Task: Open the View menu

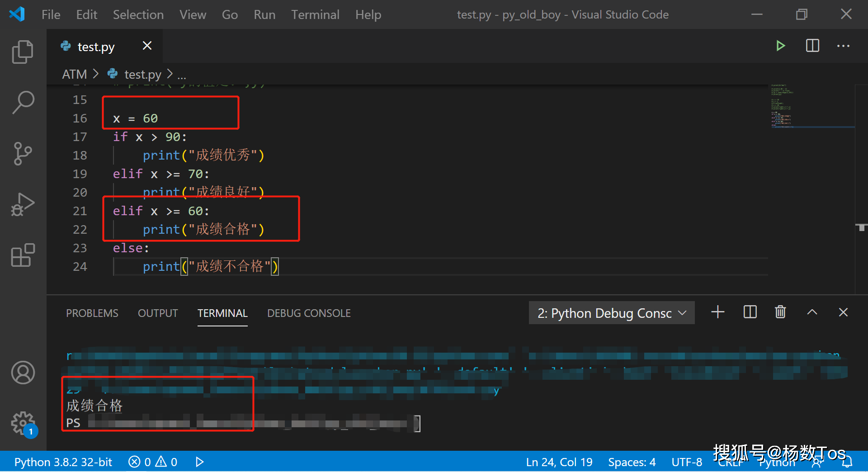Action: 193,14
